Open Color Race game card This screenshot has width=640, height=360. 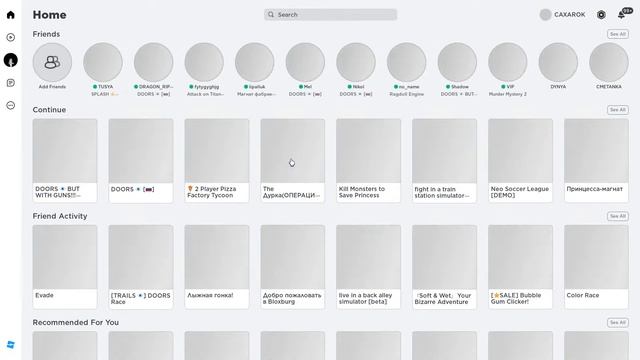tap(596, 267)
